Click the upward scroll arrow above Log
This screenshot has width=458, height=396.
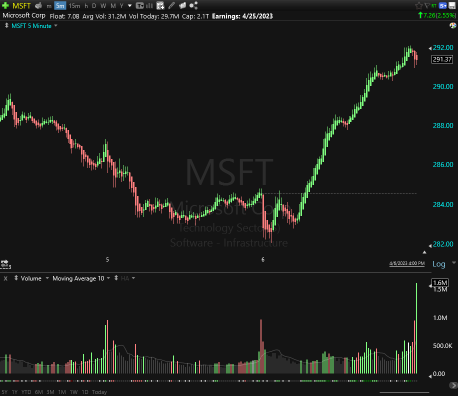(x=424, y=252)
